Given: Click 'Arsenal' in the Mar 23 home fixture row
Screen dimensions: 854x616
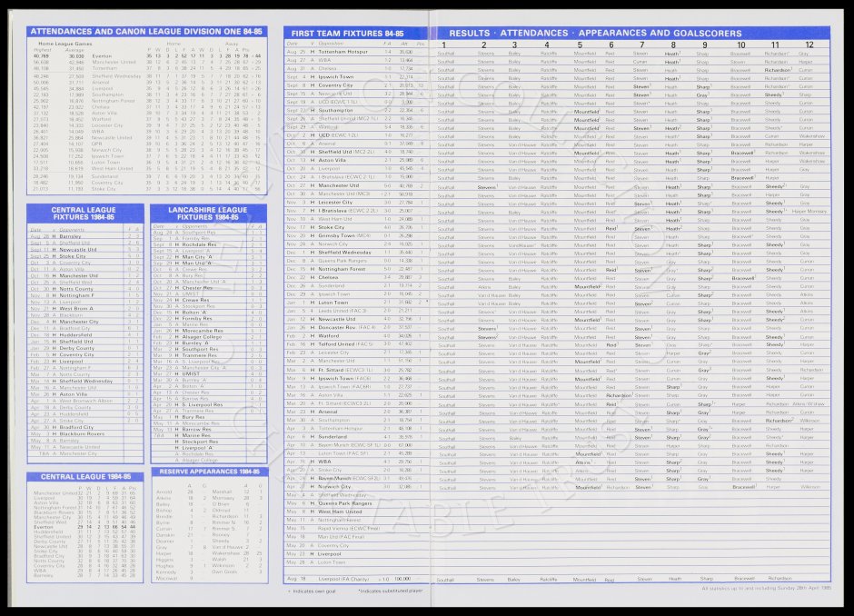Looking at the screenshot, I should coord(328,412).
